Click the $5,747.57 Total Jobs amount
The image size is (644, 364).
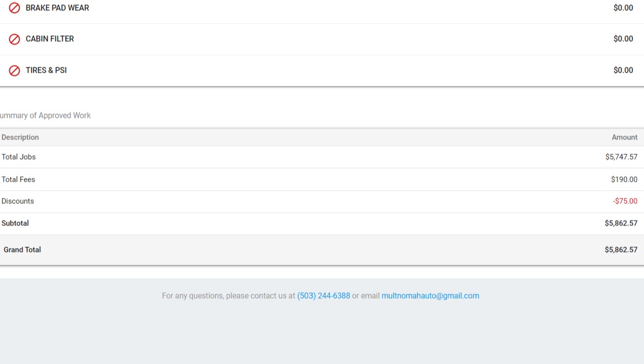coord(621,157)
